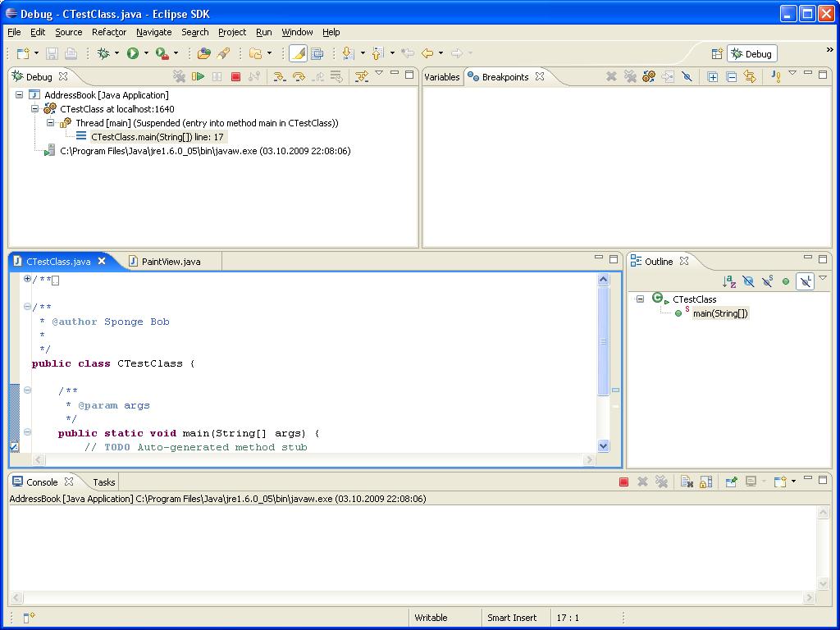
Task: Toggle Hide Non-Public Members in Outline
Action: coord(786,281)
